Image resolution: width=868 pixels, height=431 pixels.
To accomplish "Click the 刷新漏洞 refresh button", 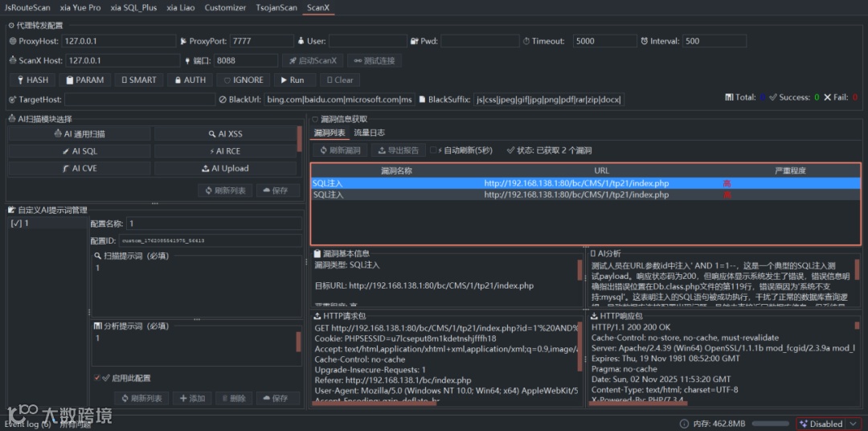I will pyautogui.click(x=340, y=150).
